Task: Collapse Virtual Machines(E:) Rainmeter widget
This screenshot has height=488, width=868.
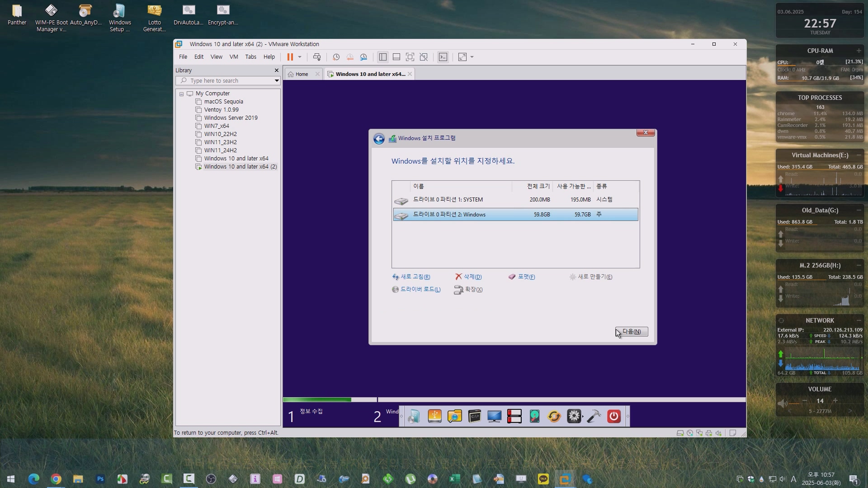Action: pos(859,155)
